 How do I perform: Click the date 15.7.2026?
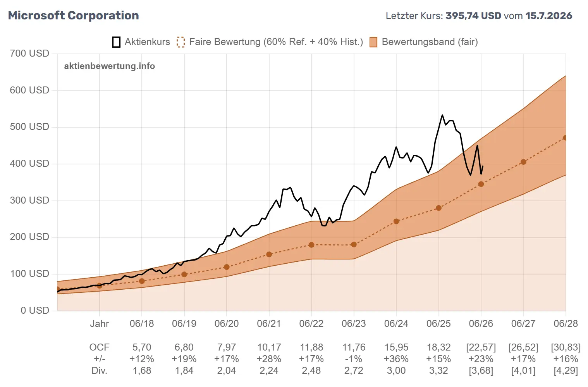(548, 16)
